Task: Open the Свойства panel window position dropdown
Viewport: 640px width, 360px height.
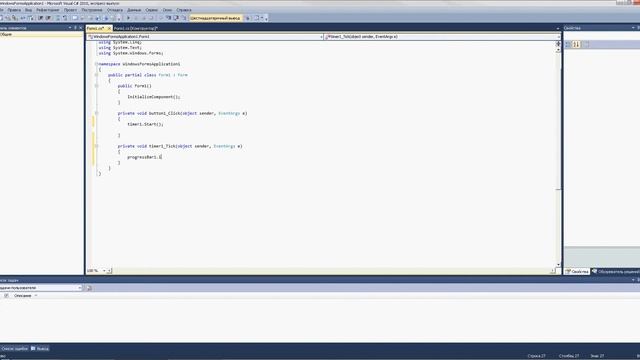Action: tap(633, 28)
